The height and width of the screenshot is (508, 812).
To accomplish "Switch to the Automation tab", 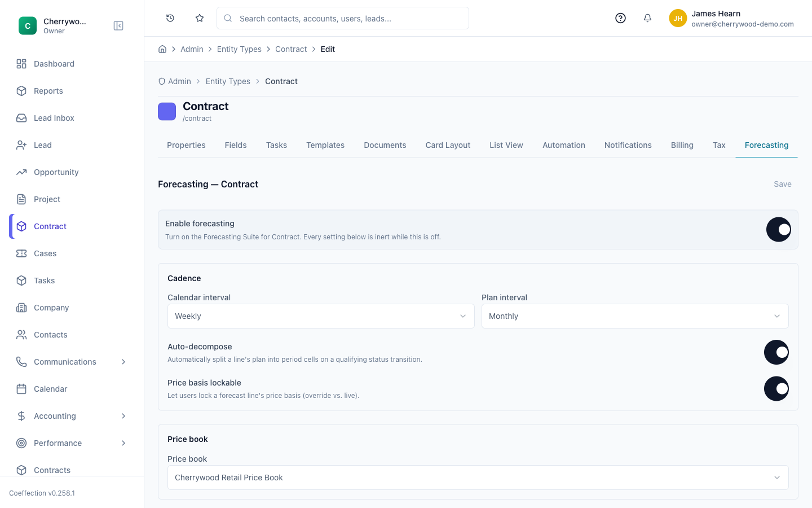I will (564, 145).
